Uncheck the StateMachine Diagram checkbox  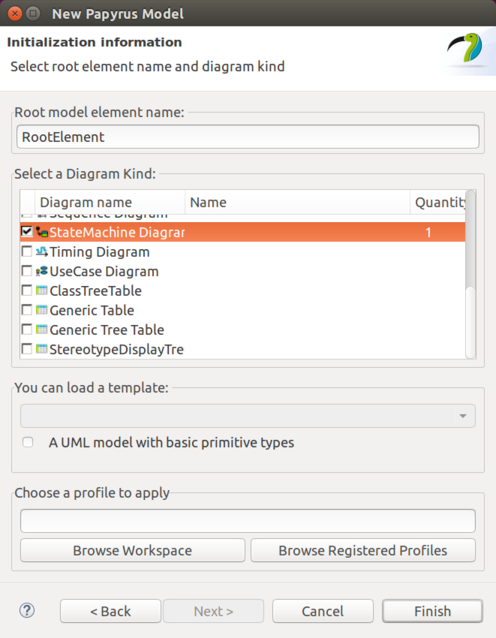click(x=27, y=232)
